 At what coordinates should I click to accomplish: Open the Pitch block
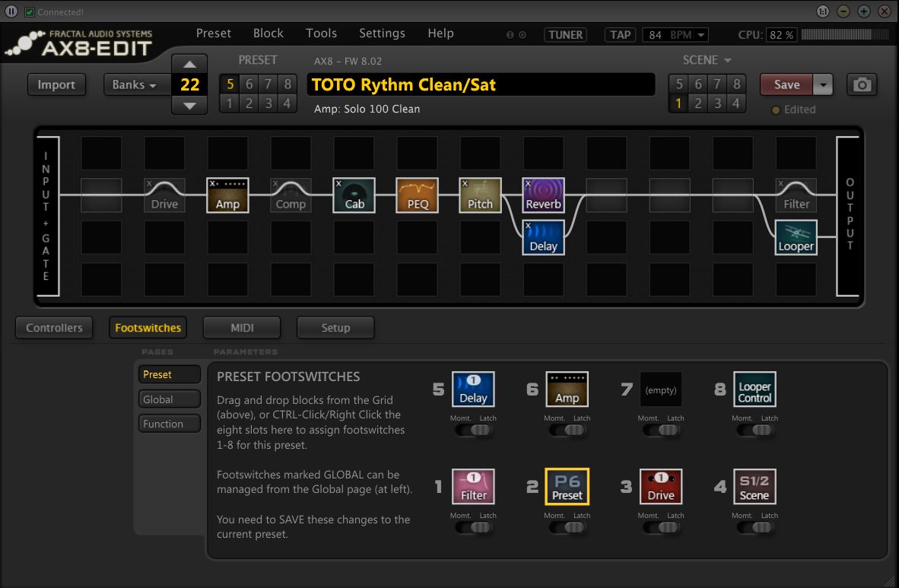[480, 195]
